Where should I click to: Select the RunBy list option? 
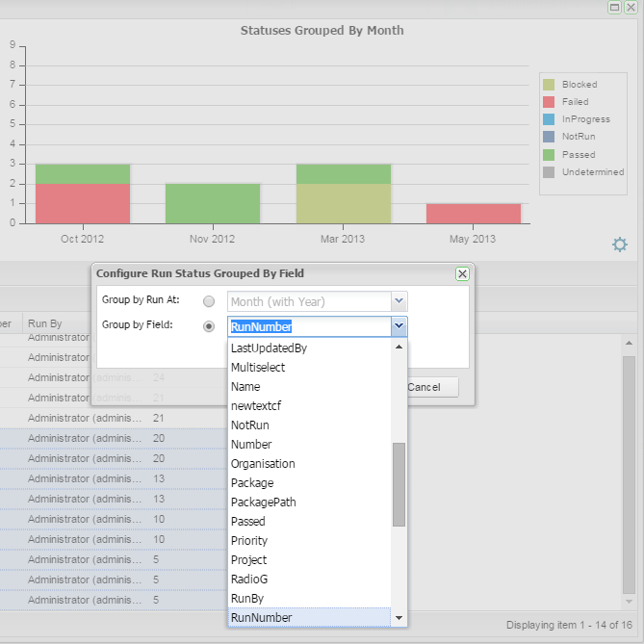click(247, 599)
